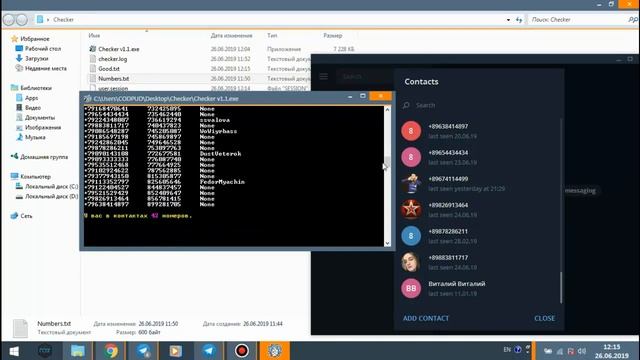
Task: Click the Good.txt file icon
Action: click(93, 69)
